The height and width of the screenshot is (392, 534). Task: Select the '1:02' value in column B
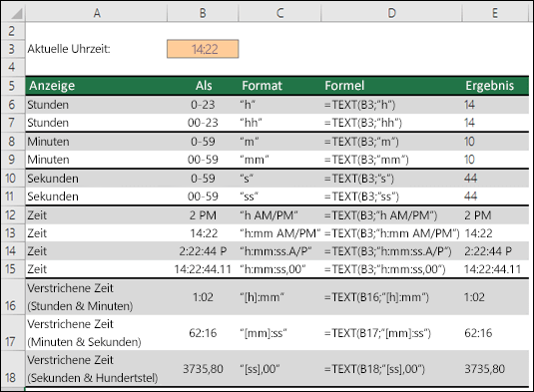pyautogui.click(x=203, y=297)
